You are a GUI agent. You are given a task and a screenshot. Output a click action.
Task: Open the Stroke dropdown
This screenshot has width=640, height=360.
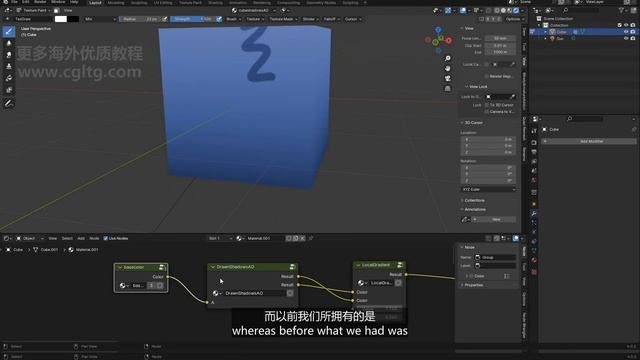[311, 19]
